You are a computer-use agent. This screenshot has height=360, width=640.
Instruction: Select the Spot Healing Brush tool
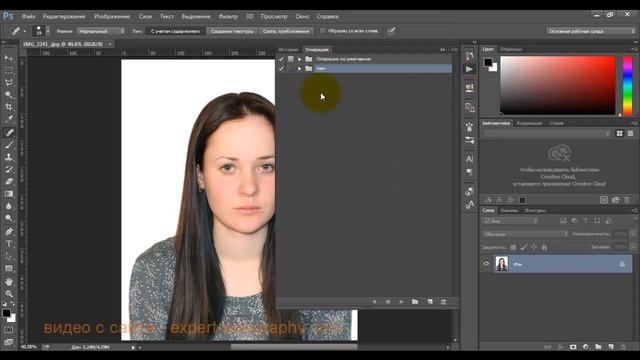[9, 132]
